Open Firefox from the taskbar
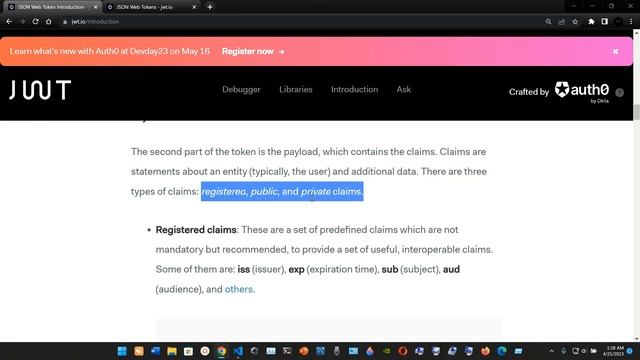 pyautogui.click(x=485, y=351)
